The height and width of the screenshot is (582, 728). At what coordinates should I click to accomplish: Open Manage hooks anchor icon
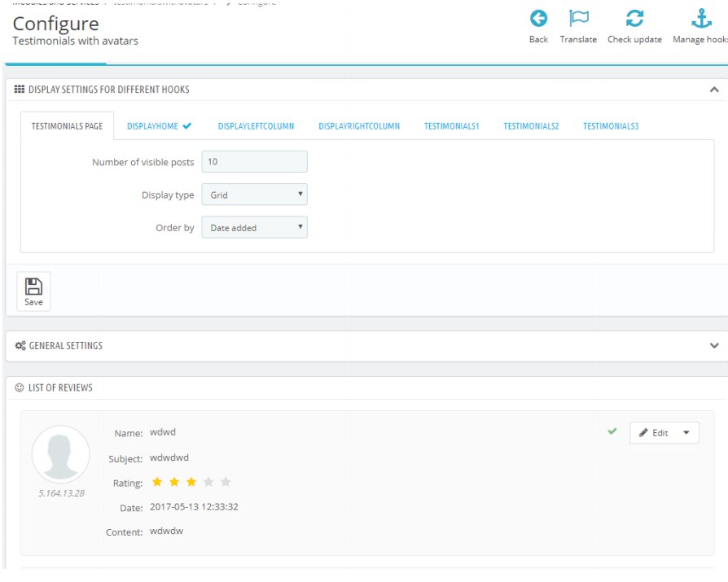(x=701, y=19)
